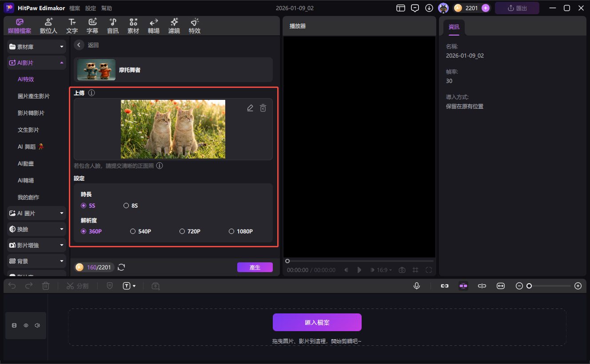The image size is (590, 364).
Task: Collapse the AI影片 sidebar section
Action: 36,63
